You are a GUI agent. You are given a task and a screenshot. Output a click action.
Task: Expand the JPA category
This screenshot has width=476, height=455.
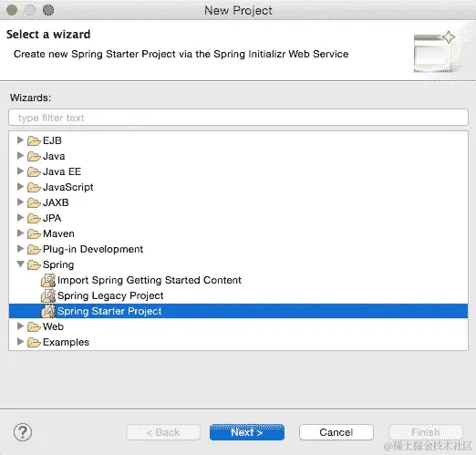(20, 218)
